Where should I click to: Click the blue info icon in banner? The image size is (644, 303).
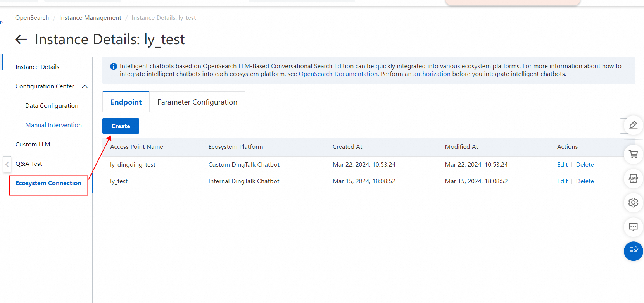point(114,66)
